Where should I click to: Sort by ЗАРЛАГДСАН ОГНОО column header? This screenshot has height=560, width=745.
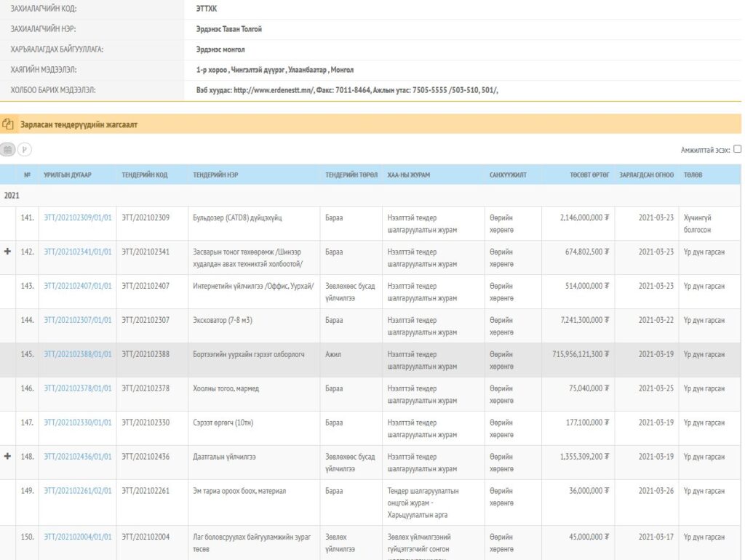point(646,175)
